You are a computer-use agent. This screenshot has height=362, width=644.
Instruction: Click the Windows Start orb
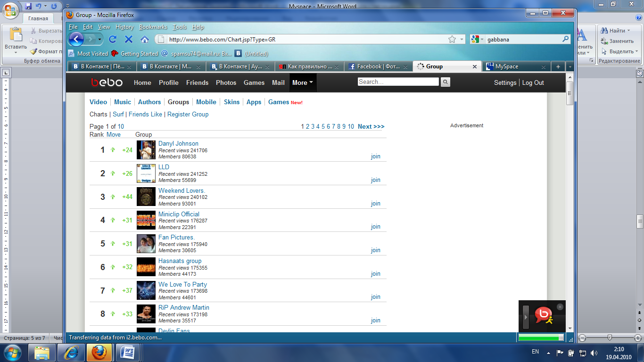pyautogui.click(x=12, y=352)
